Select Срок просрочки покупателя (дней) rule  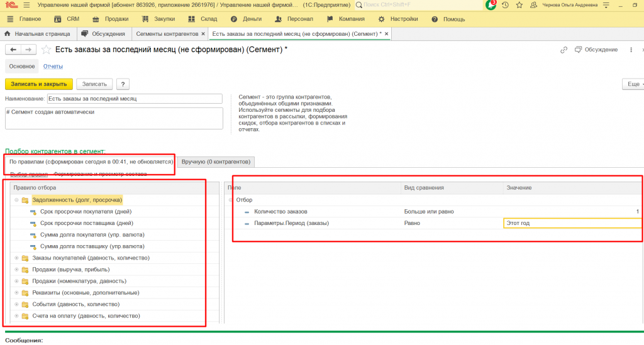pyautogui.click(x=86, y=212)
